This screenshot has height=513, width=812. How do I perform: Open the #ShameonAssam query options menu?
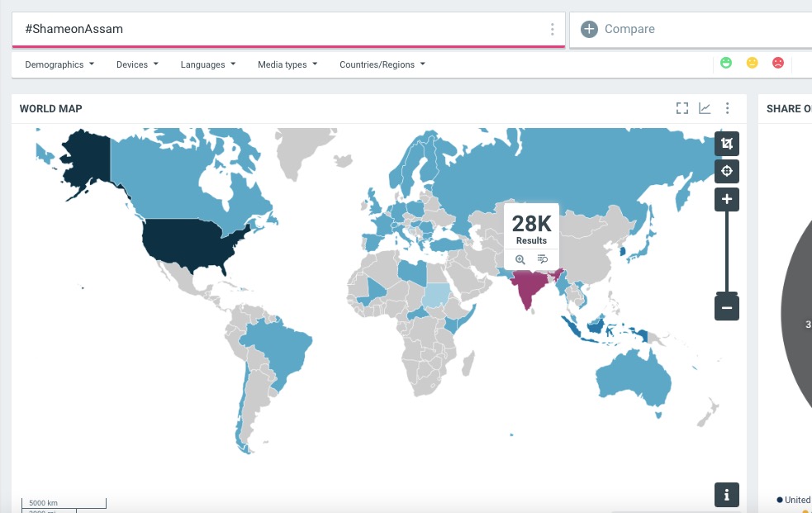pos(552,29)
